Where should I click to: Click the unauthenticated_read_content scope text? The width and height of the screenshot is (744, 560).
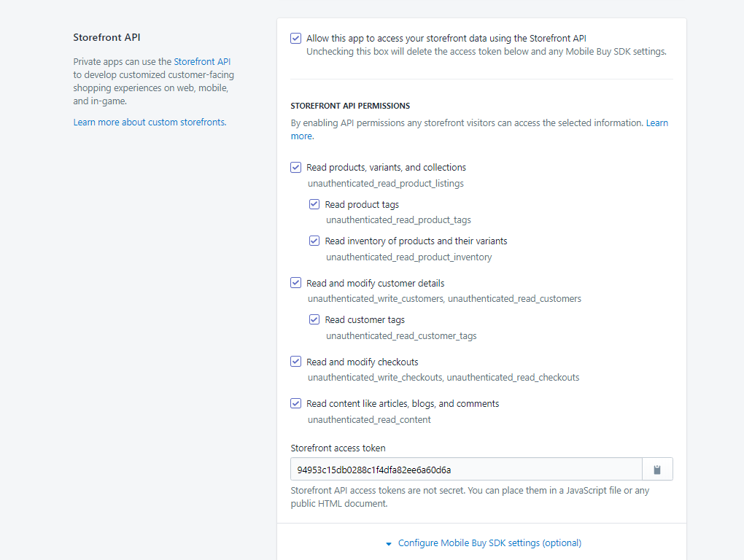(x=369, y=420)
